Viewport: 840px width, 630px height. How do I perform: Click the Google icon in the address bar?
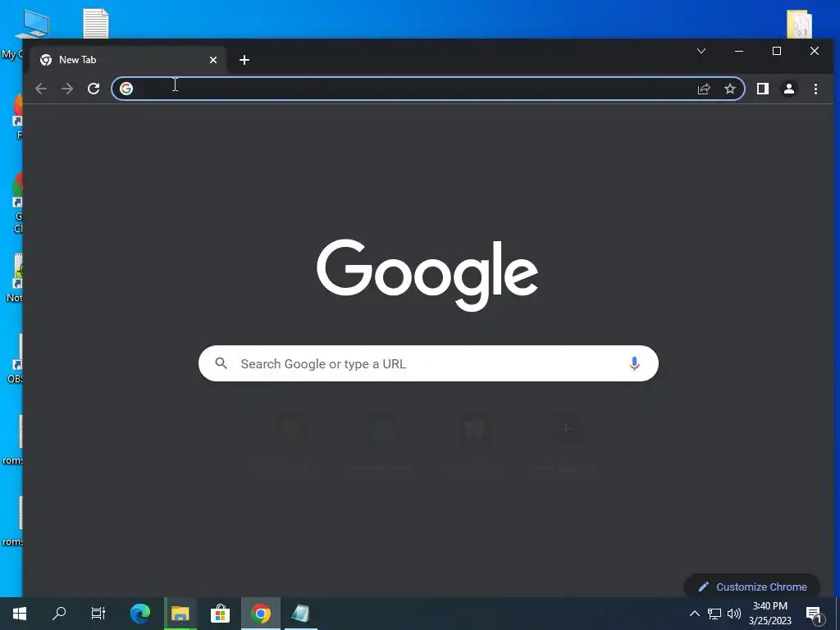coord(126,89)
